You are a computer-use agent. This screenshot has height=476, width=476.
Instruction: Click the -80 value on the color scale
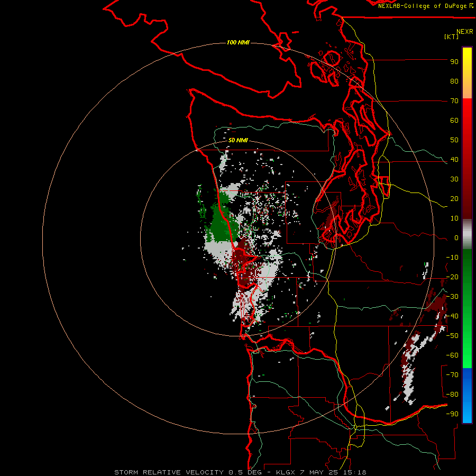point(452,395)
